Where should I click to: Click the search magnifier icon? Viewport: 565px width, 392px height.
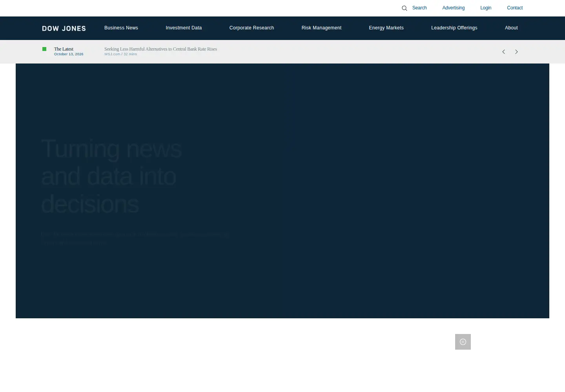(404, 8)
